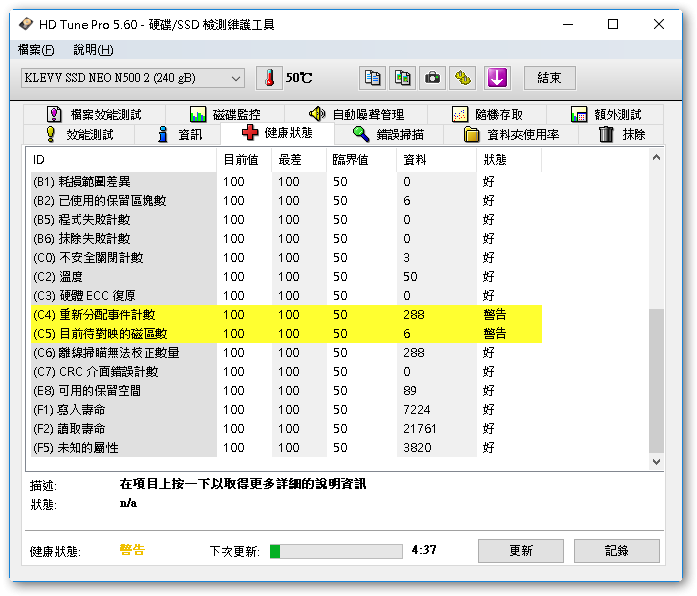Viewport: 697px width, 596px height.
Task: Expand the KLEVV SSD drive dropdown
Action: (132, 78)
